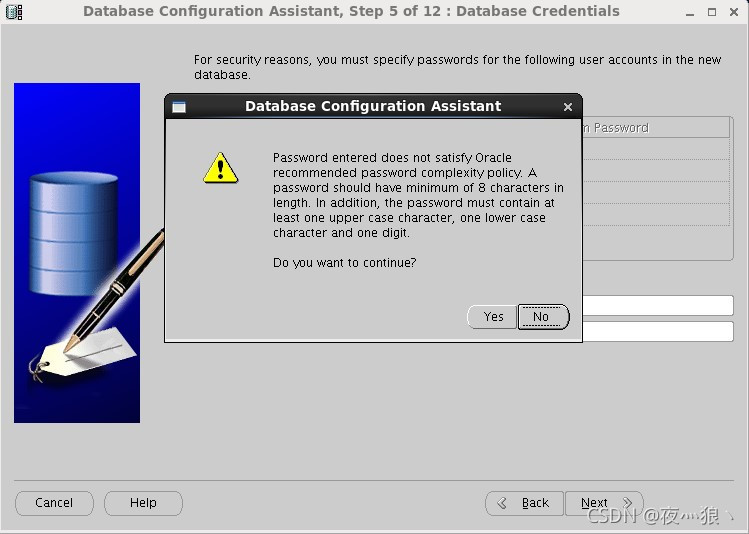This screenshot has height=534, width=749.
Task: Click the upper password input field
Action: (658, 305)
